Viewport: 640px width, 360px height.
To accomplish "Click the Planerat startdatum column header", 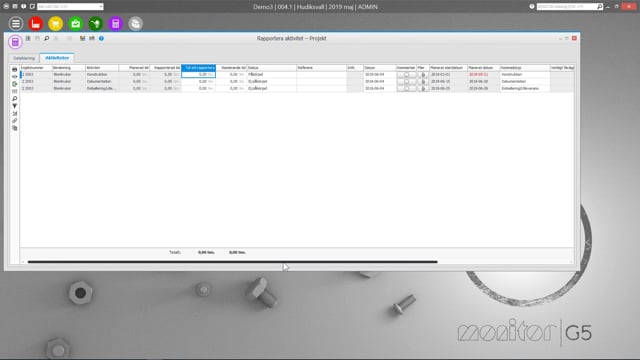I will point(448,68).
